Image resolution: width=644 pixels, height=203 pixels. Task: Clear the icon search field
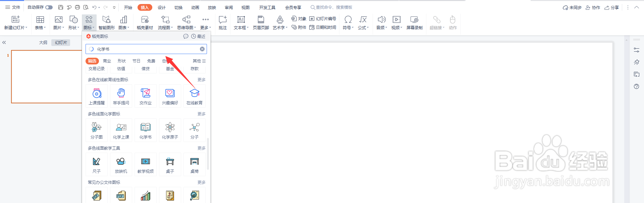[202, 49]
